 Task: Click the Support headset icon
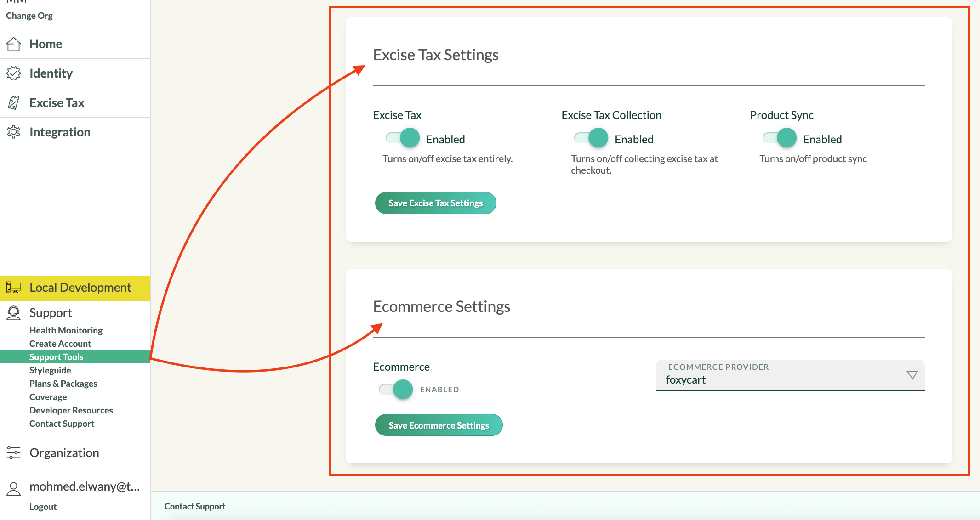14,313
